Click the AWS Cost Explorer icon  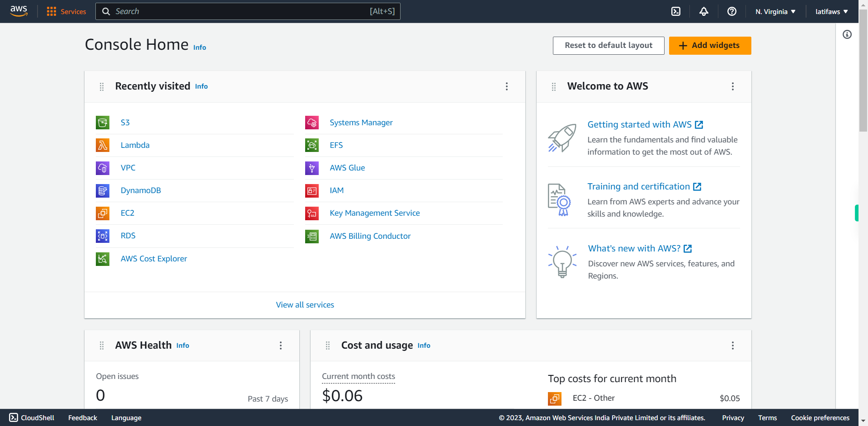pos(103,259)
